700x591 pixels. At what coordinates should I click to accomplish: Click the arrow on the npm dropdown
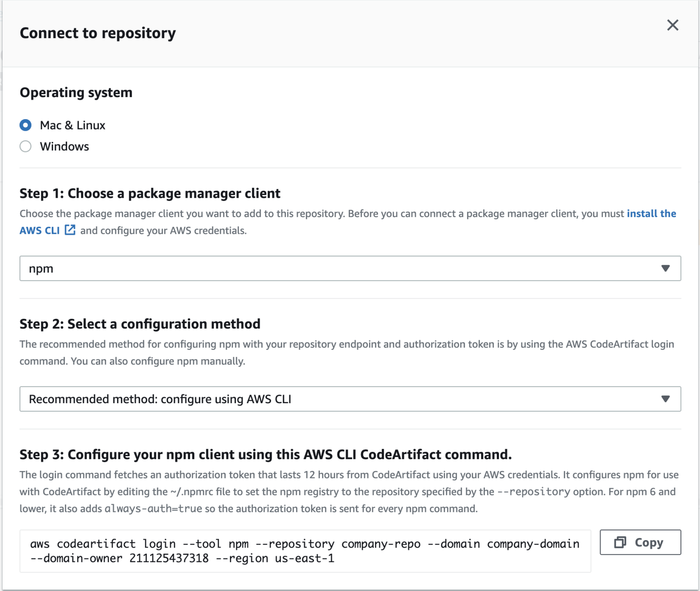coord(665,268)
